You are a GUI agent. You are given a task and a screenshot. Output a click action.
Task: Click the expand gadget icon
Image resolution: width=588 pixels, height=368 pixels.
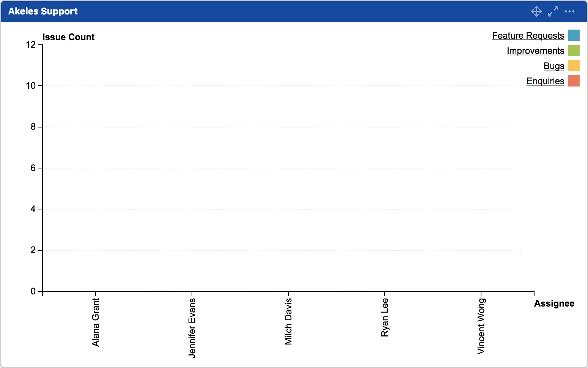[x=553, y=11]
